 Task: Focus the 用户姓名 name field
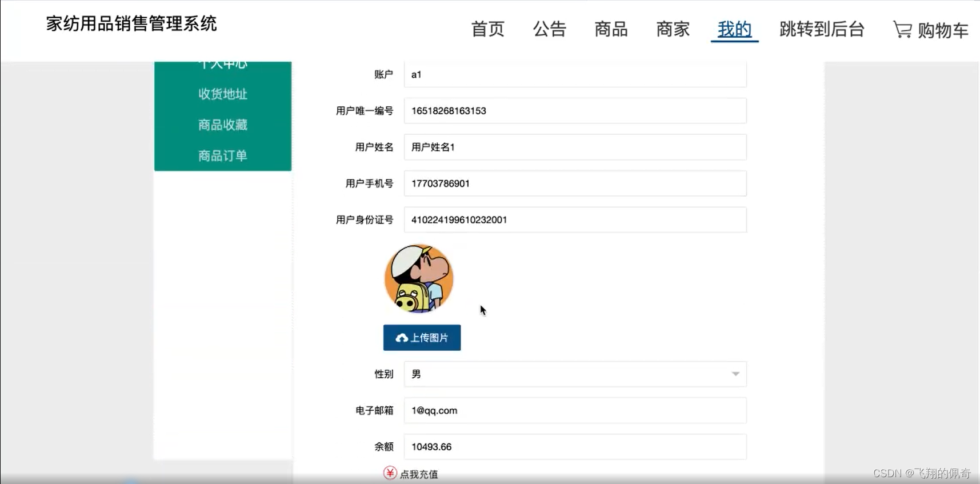click(x=575, y=147)
